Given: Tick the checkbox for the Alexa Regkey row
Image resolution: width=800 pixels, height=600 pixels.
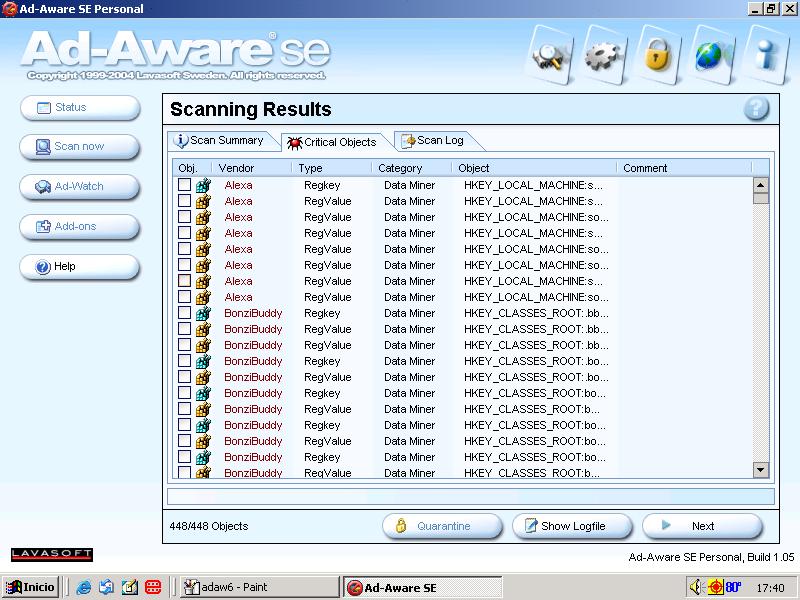Looking at the screenshot, I should 184,185.
